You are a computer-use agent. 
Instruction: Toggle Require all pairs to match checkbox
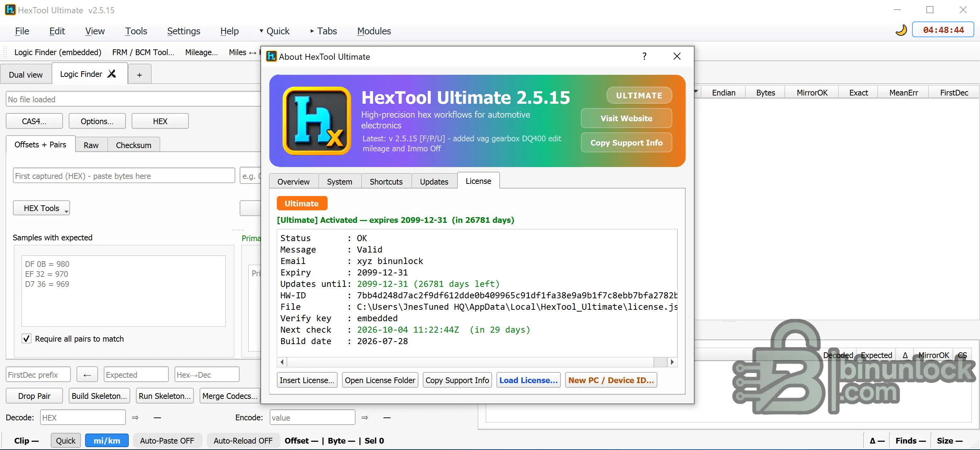pos(26,338)
